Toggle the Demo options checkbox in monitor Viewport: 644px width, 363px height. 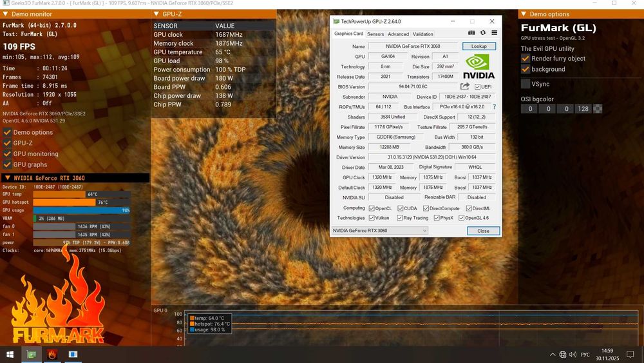coord(7,132)
